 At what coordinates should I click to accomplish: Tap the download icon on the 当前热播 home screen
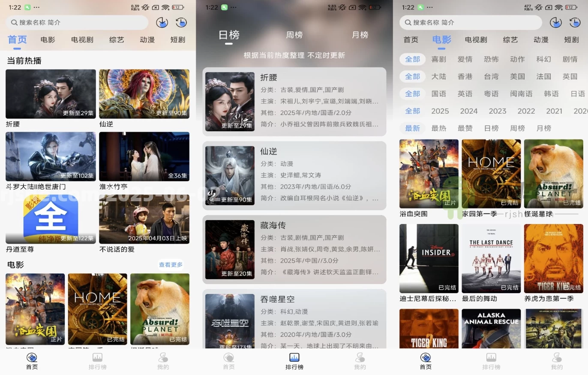point(162,22)
